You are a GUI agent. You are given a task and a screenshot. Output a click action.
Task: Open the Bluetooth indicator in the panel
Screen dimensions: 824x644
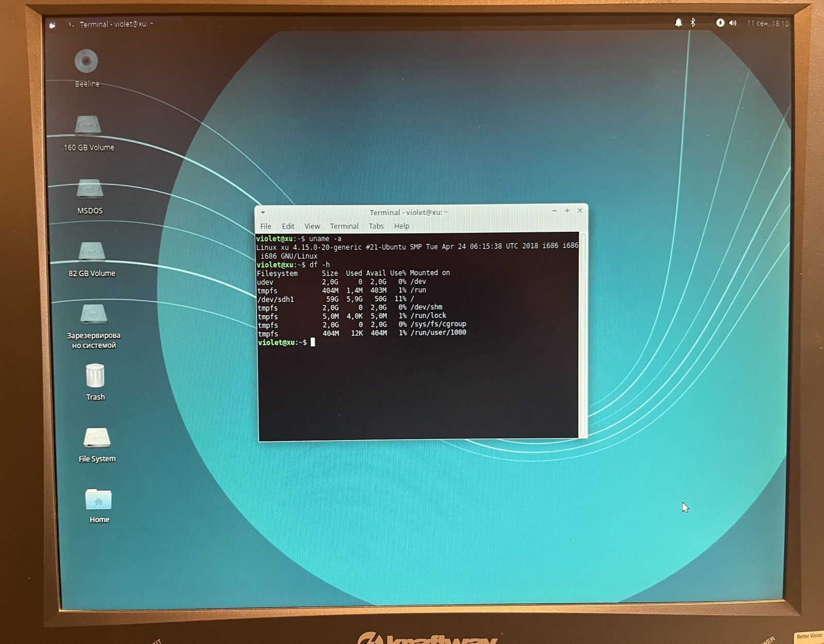click(693, 23)
